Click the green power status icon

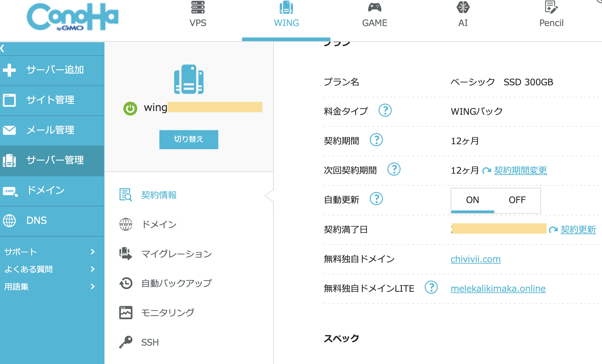(x=130, y=108)
